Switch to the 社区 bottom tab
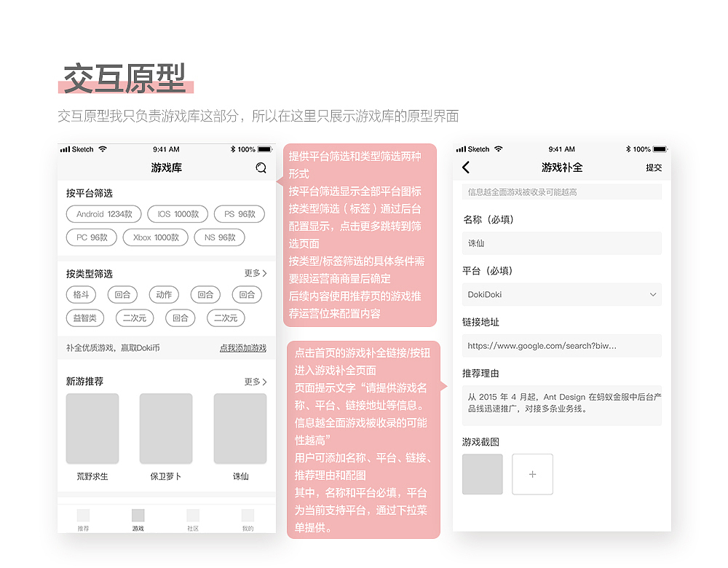728x568 pixels. pyautogui.click(x=193, y=520)
